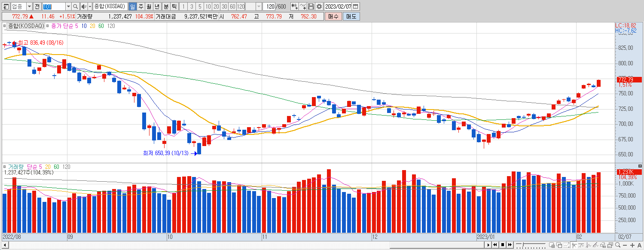Select the 30 interval button
Viewport: 644px width, 250px height.
pyautogui.click(x=224, y=6)
